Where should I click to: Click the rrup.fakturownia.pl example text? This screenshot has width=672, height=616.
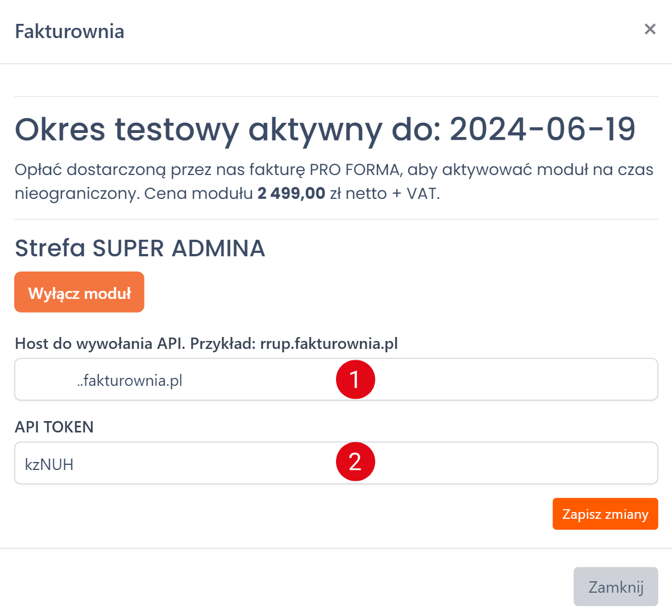pos(329,344)
